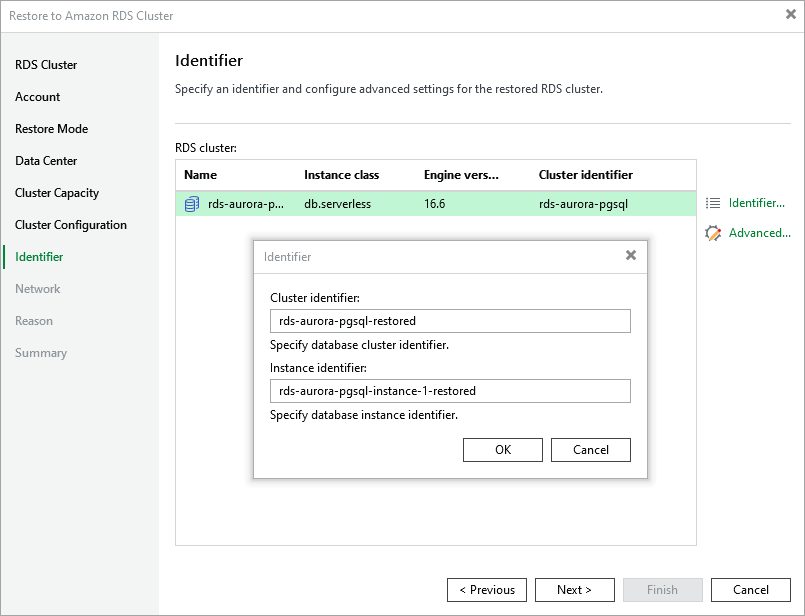805x616 pixels.
Task: Close the Restore to Amazon RDS Cluster wizard
Action: point(790,15)
